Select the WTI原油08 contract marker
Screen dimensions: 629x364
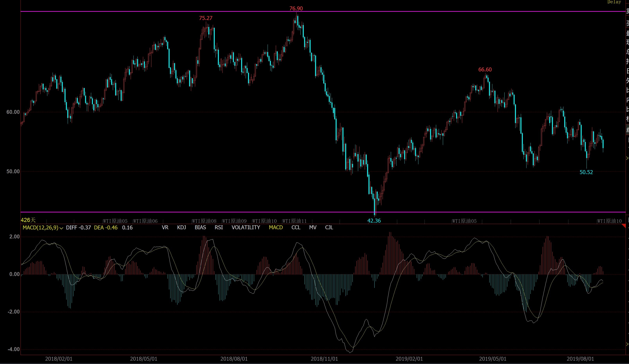204,221
